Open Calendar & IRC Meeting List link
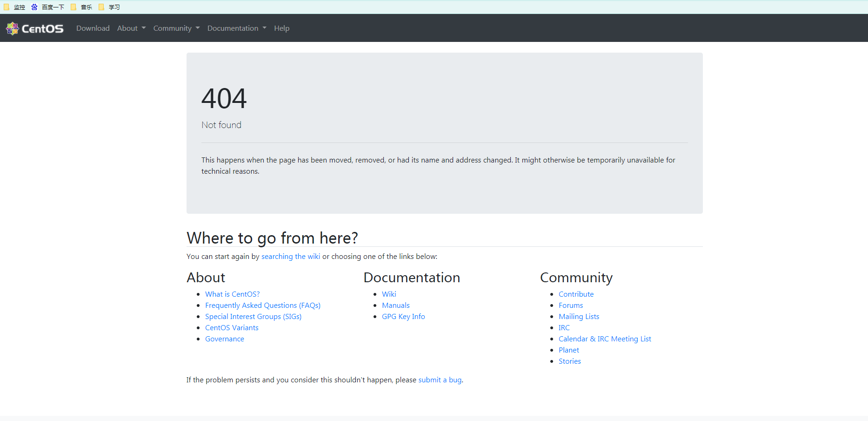This screenshot has height=421, width=868. point(605,339)
